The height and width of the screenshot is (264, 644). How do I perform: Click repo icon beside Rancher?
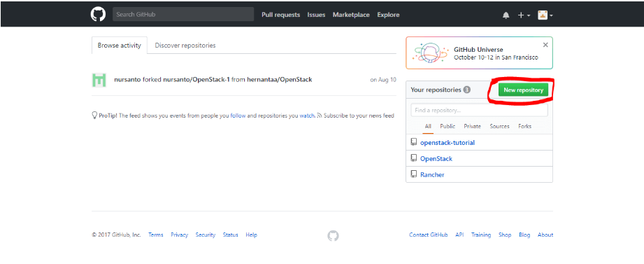click(x=413, y=174)
